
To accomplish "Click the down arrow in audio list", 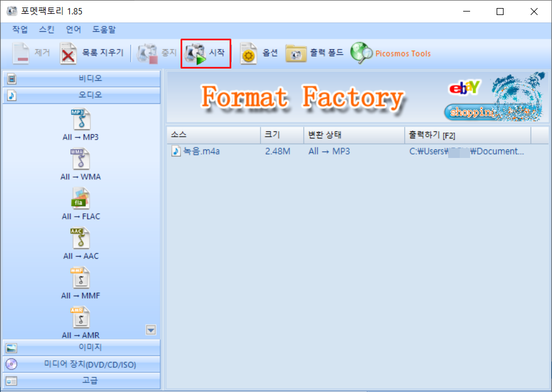I will [x=151, y=330].
